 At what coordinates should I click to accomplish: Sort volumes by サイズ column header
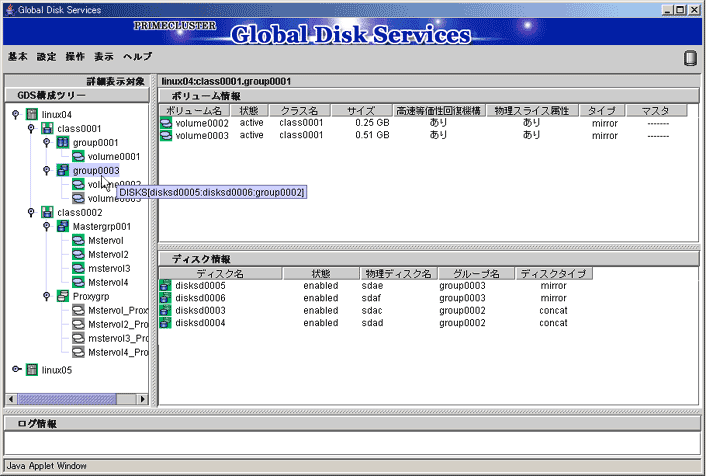pyautogui.click(x=361, y=111)
